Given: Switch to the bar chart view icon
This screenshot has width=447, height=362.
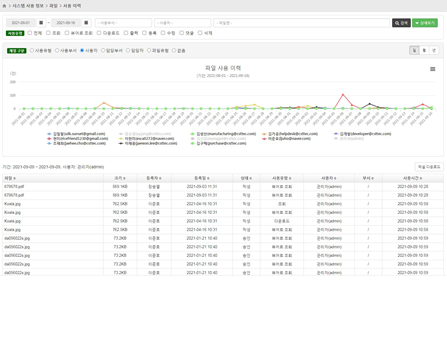Looking at the screenshot, I should (x=424, y=50).
